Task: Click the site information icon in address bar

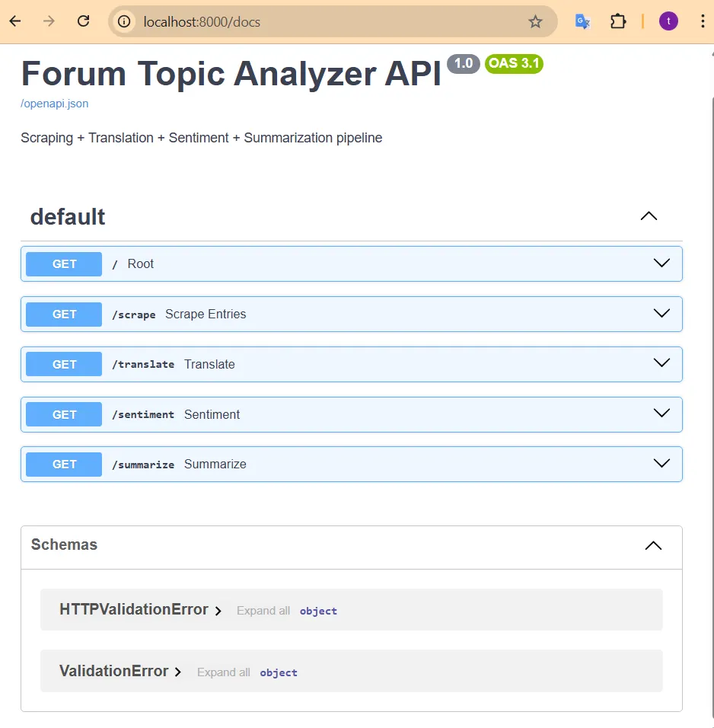Action: [x=125, y=21]
